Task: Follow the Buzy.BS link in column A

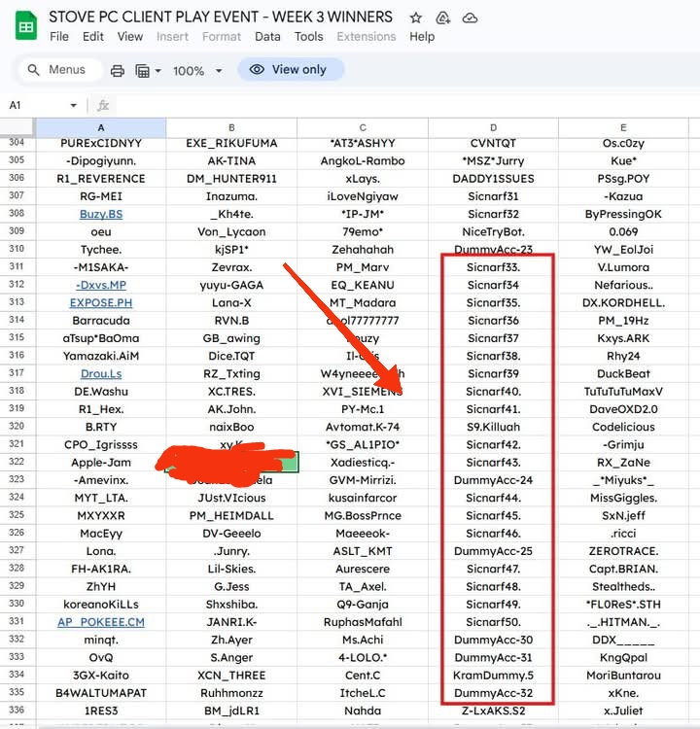Action: click(101, 214)
